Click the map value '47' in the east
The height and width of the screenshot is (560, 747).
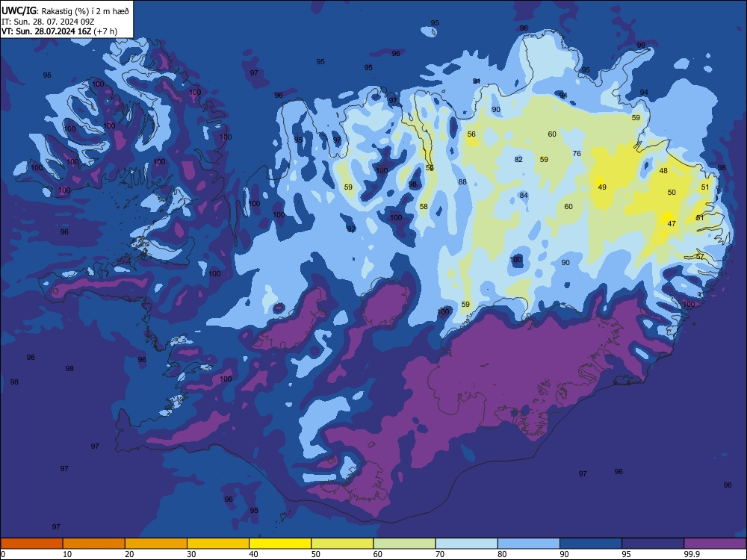(x=672, y=223)
